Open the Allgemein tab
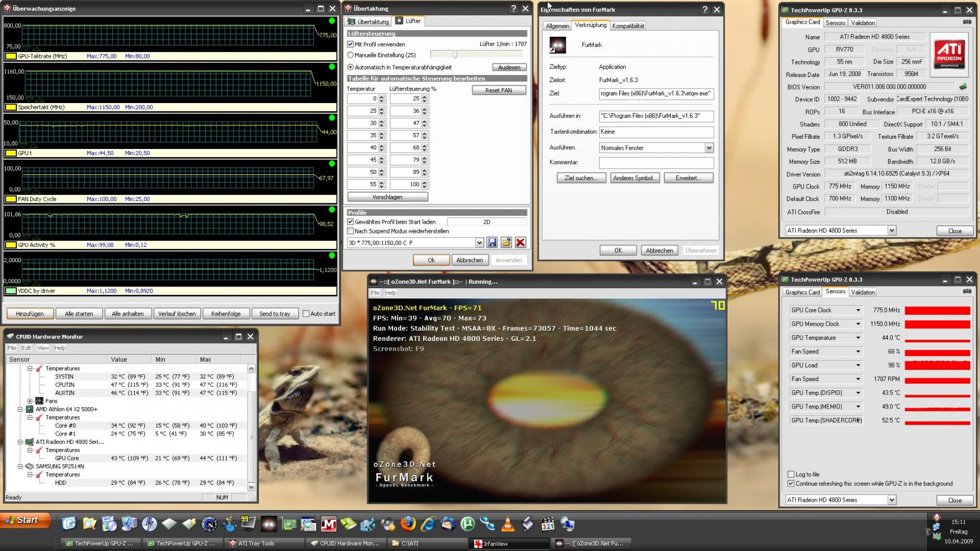Viewport: 980px width, 551px height. (557, 26)
